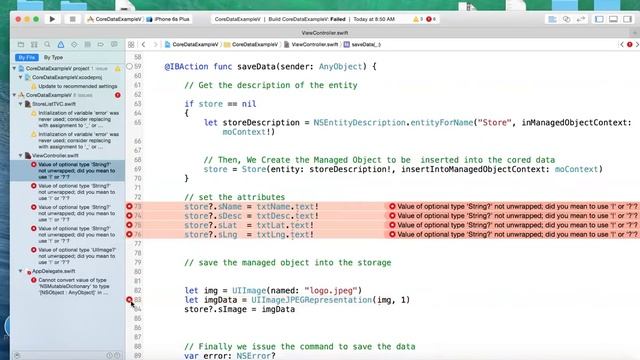Image resolution: width=640 pixels, height=360 pixels.
Task: Click on the 'store?.sName = txtName.text!' code line
Action: [251, 207]
